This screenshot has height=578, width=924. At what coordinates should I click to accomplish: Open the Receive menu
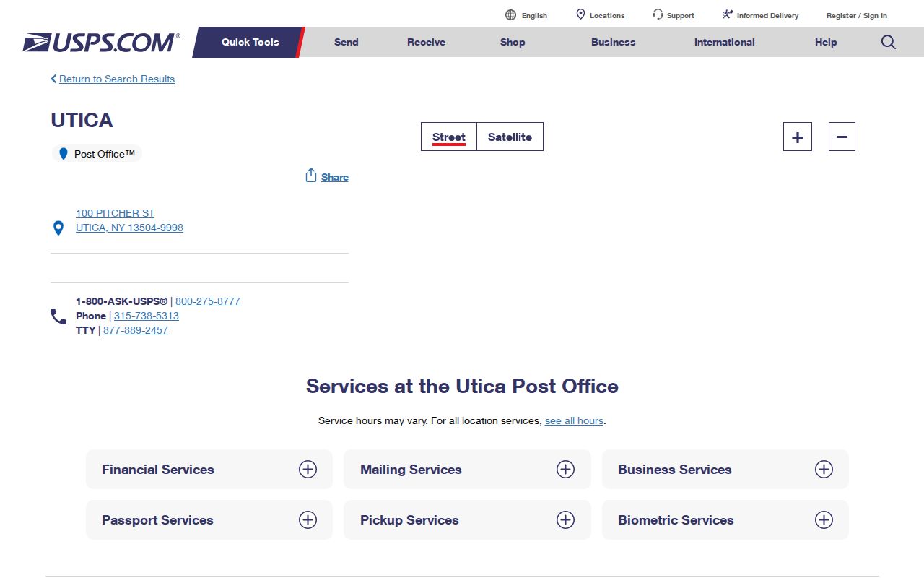coord(426,42)
